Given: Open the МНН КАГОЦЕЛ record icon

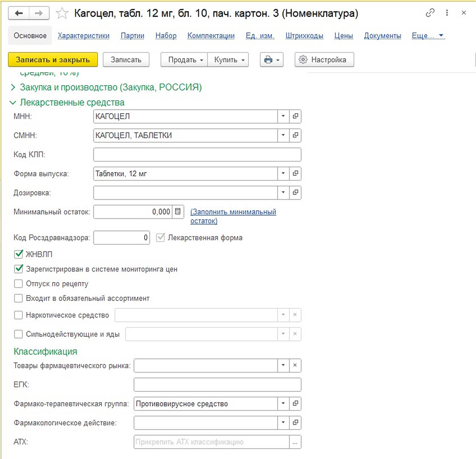Looking at the screenshot, I should pyautogui.click(x=295, y=116).
